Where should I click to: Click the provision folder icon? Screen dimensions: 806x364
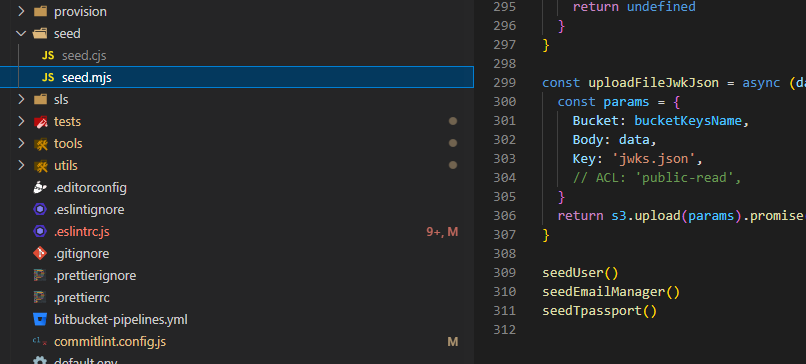pos(40,11)
